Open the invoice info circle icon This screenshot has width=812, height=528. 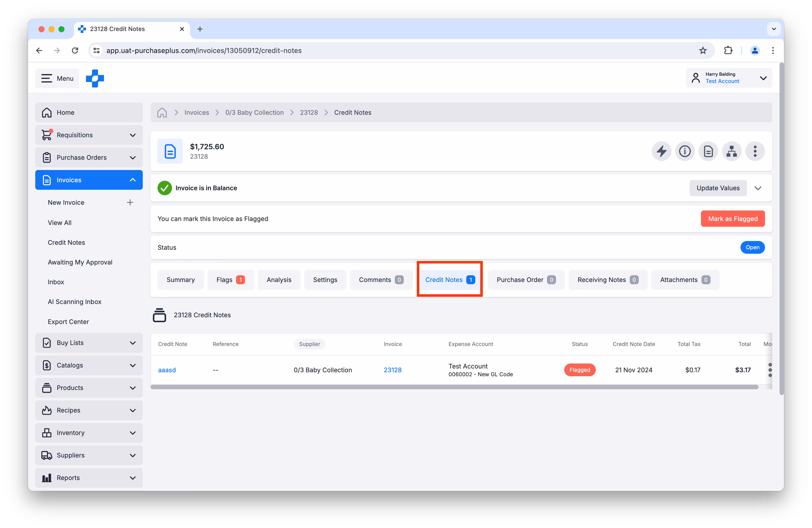(x=685, y=151)
